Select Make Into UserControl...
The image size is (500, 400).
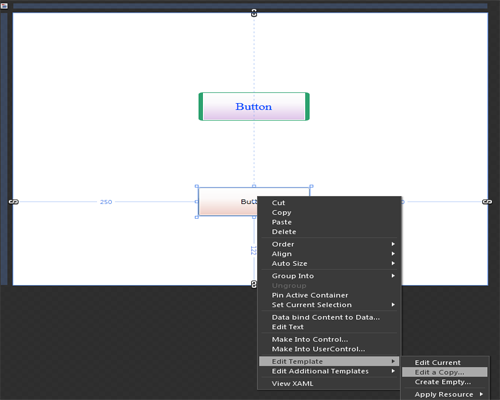click(x=329, y=349)
